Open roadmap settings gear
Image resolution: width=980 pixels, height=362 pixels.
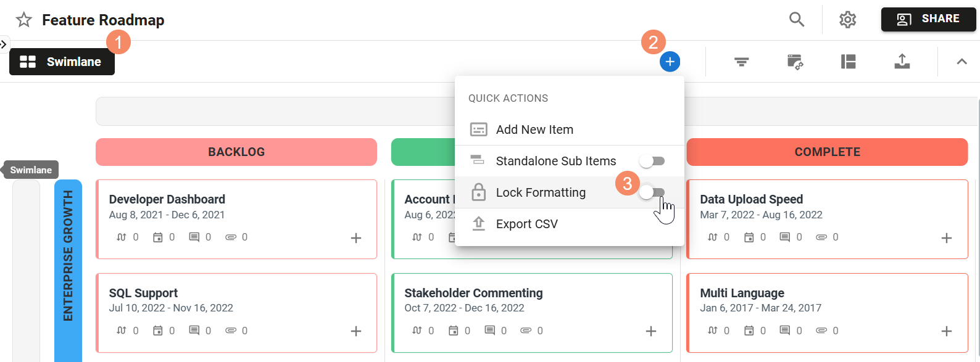coord(848,20)
